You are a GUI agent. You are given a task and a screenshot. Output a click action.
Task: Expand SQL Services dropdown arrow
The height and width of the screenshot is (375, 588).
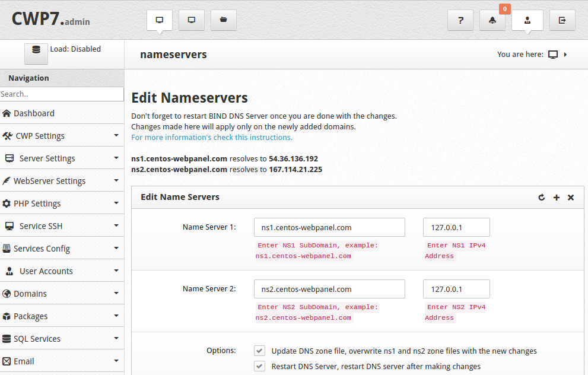coord(116,338)
